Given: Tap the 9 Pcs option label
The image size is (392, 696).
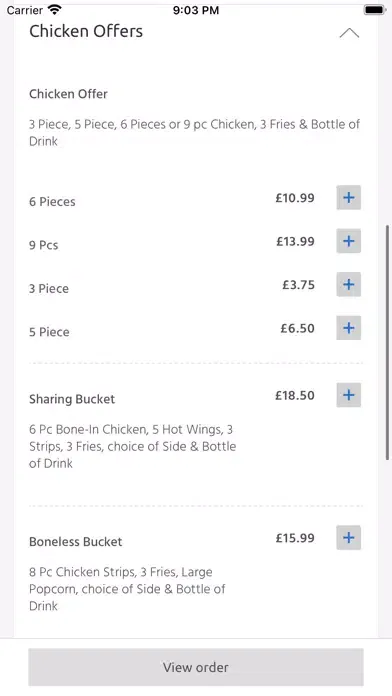Looking at the screenshot, I should (44, 245).
